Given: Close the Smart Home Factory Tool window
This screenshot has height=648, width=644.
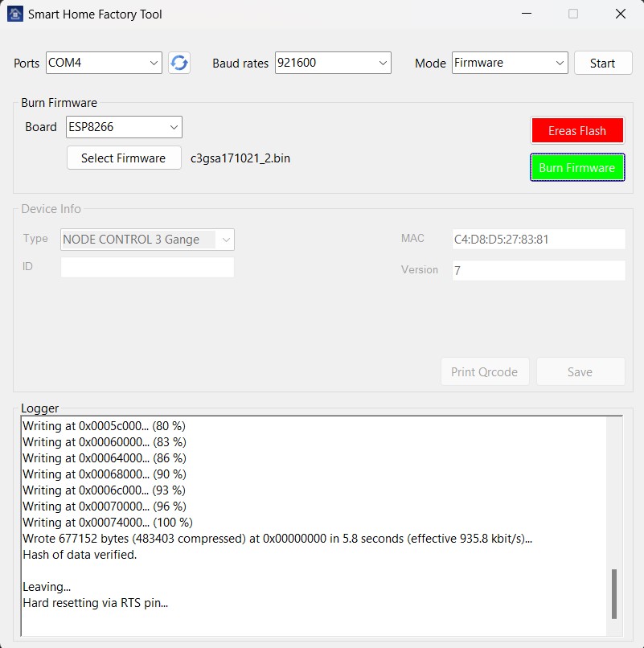Looking at the screenshot, I should (620, 14).
